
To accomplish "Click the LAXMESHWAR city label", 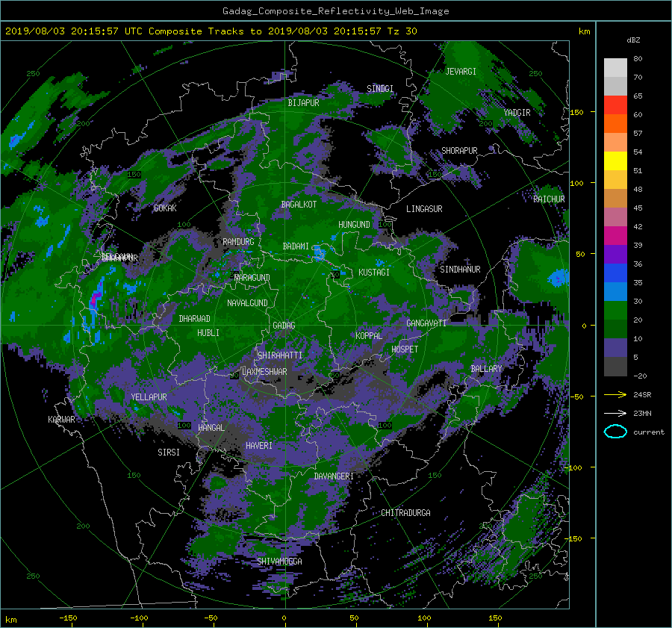I will click(x=264, y=372).
